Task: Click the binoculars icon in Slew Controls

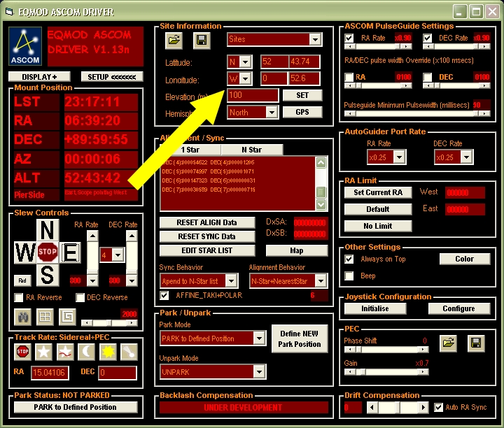Action: (22, 318)
